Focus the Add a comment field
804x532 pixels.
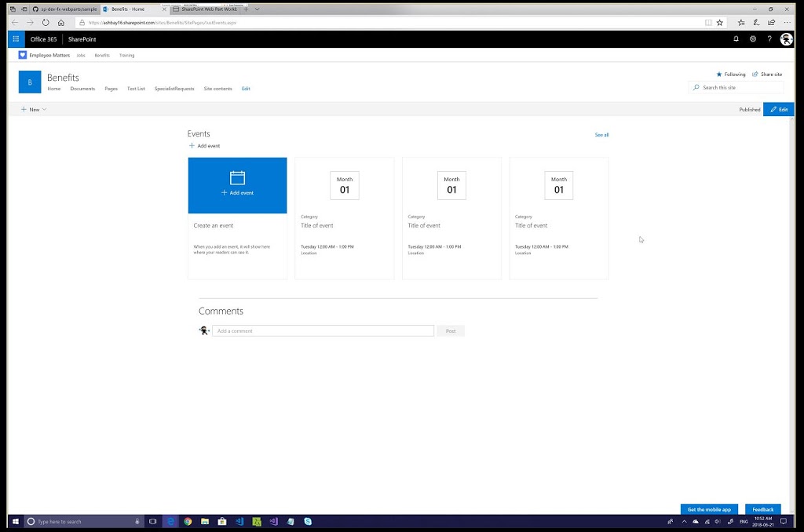323,330
